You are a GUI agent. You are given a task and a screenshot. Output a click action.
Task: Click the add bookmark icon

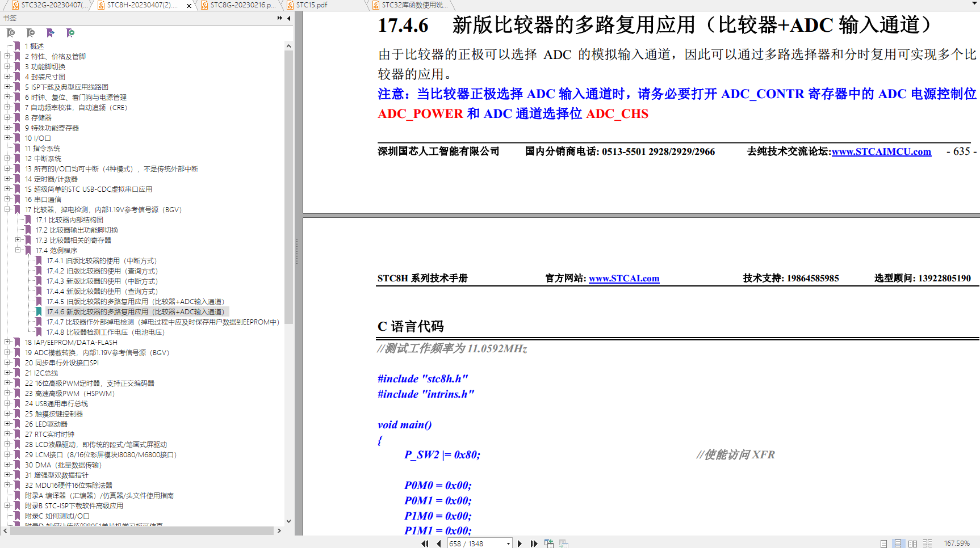tap(31, 33)
